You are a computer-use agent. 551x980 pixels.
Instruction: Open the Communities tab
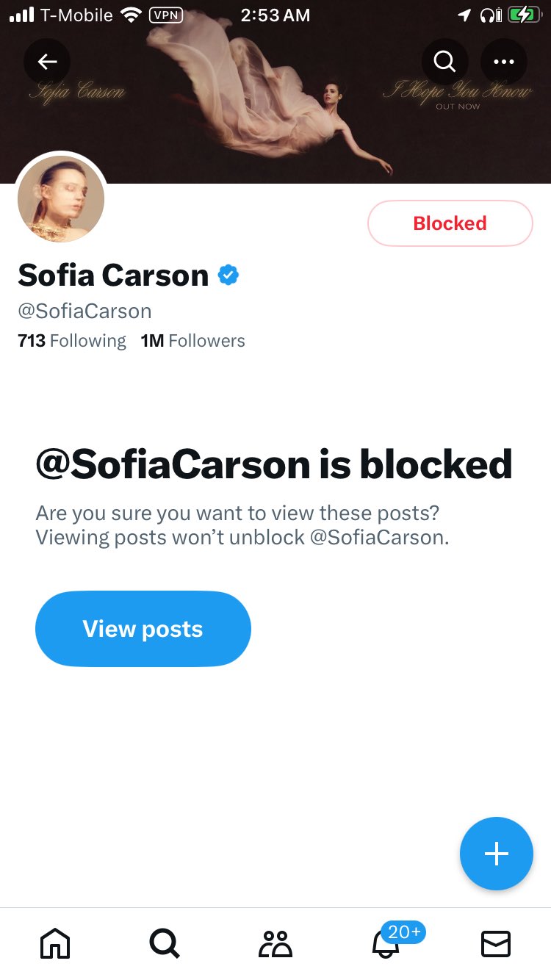tap(275, 943)
